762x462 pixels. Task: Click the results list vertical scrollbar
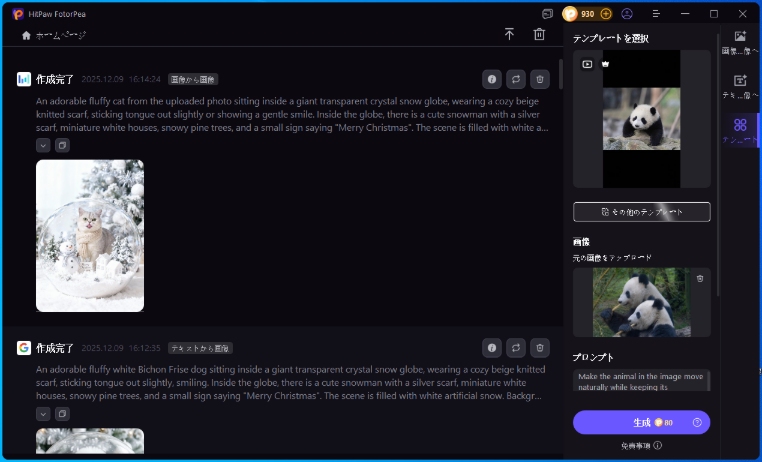[x=560, y=74]
